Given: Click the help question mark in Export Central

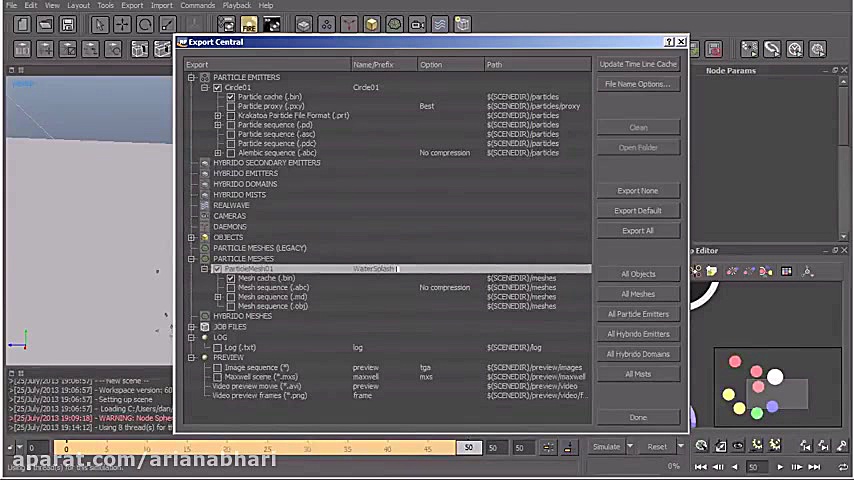Looking at the screenshot, I should pos(669,42).
